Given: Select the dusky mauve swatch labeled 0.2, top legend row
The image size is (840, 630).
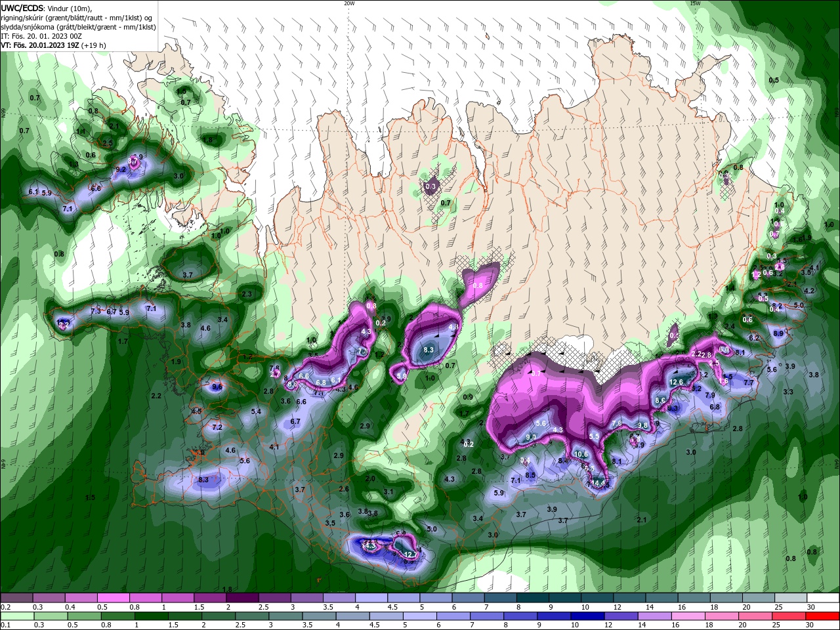Looking at the screenshot, I should pyautogui.click(x=16, y=598).
